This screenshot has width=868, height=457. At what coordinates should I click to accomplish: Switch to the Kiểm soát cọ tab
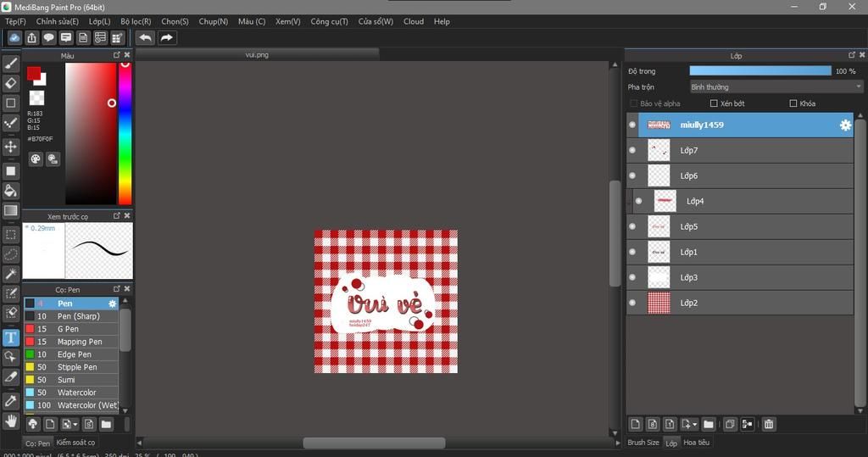(75, 443)
